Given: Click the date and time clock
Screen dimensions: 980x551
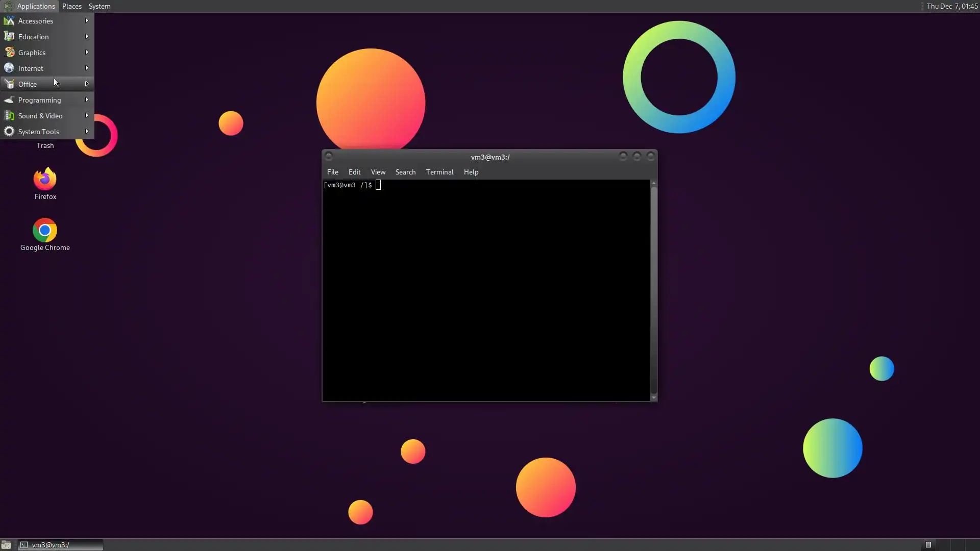Looking at the screenshot, I should tap(951, 6).
